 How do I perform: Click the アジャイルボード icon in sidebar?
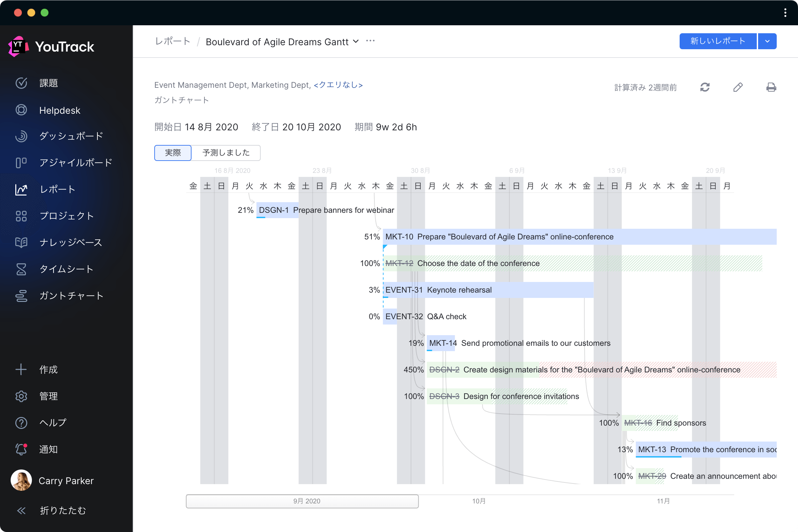coord(21,163)
